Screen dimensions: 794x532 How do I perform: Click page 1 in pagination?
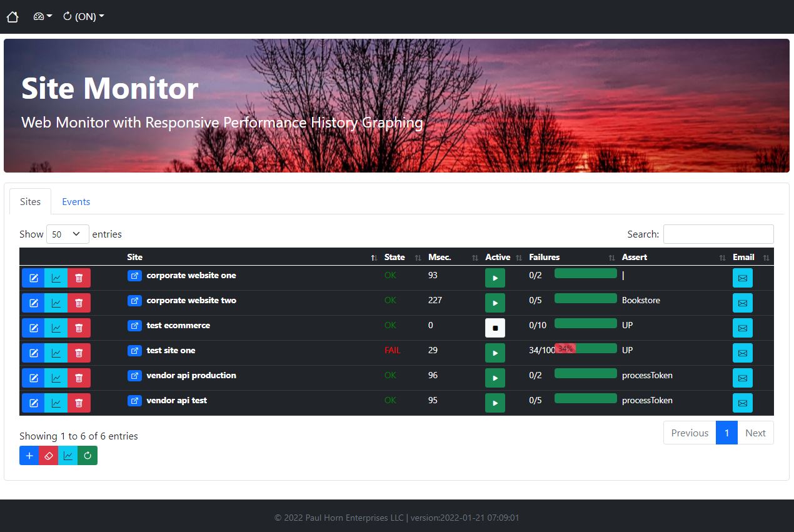point(726,433)
